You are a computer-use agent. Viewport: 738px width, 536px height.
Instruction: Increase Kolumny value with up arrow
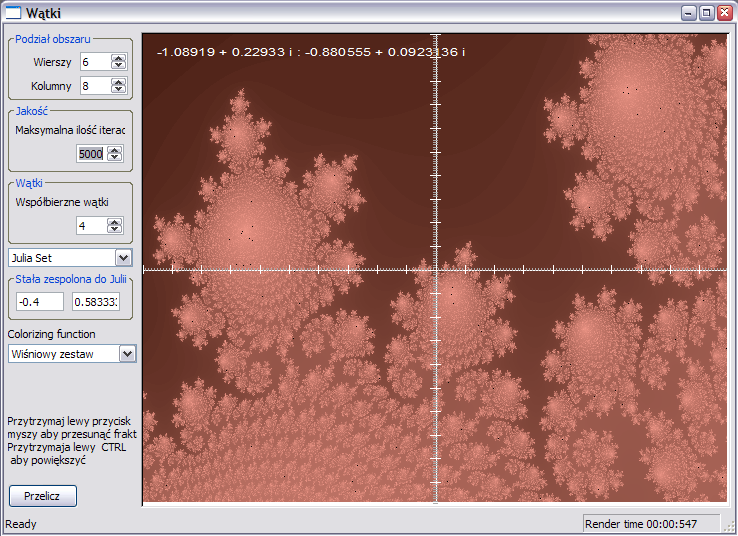118,82
